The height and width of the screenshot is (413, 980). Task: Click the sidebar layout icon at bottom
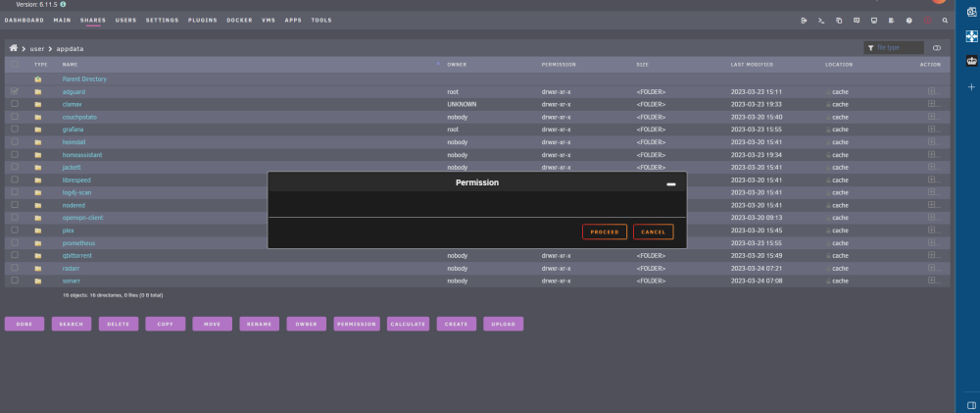971,405
